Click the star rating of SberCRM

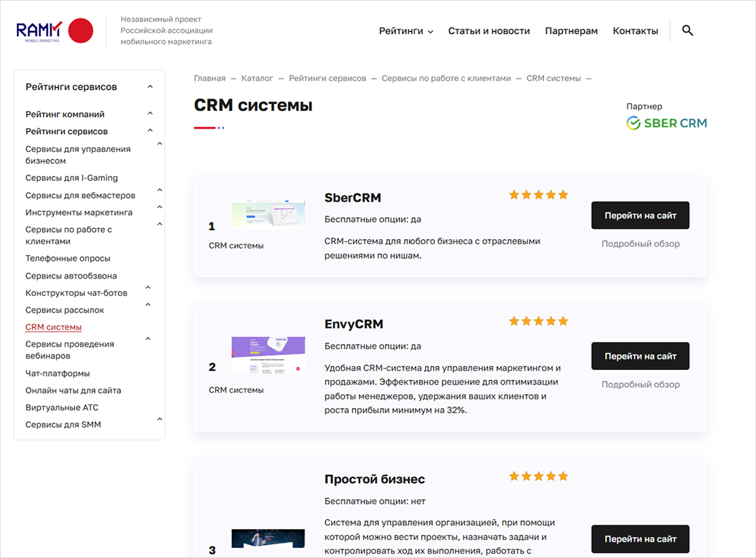point(538,195)
